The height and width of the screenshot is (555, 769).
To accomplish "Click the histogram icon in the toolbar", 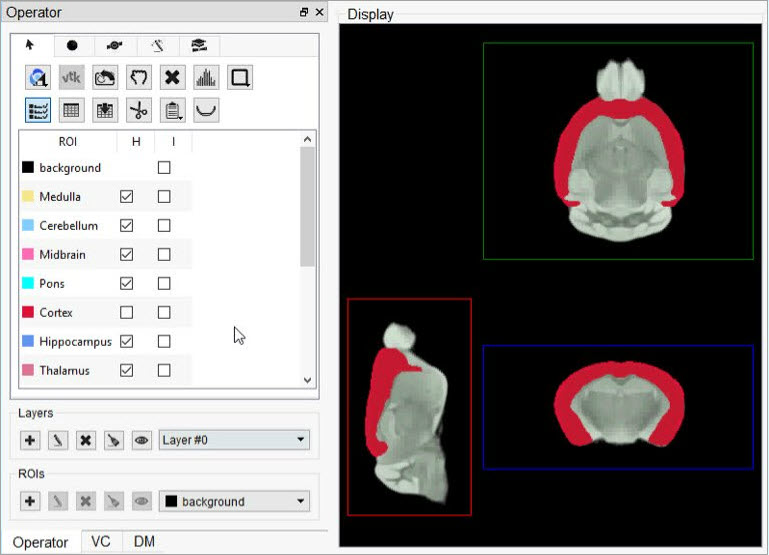I will (205, 77).
